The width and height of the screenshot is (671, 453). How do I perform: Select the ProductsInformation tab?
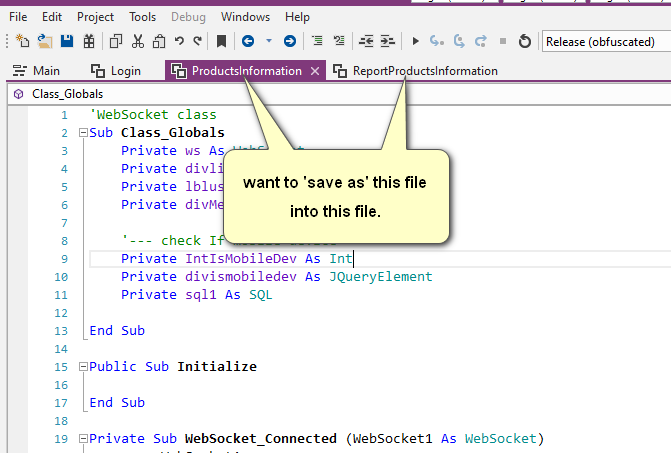[x=246, y=71]
